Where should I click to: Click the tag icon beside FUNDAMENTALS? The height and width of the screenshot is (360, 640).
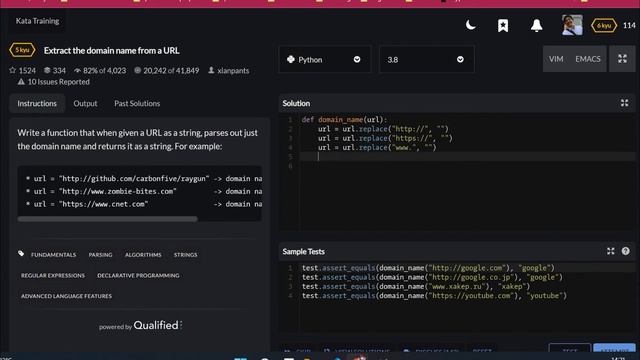tap(21, 254)
